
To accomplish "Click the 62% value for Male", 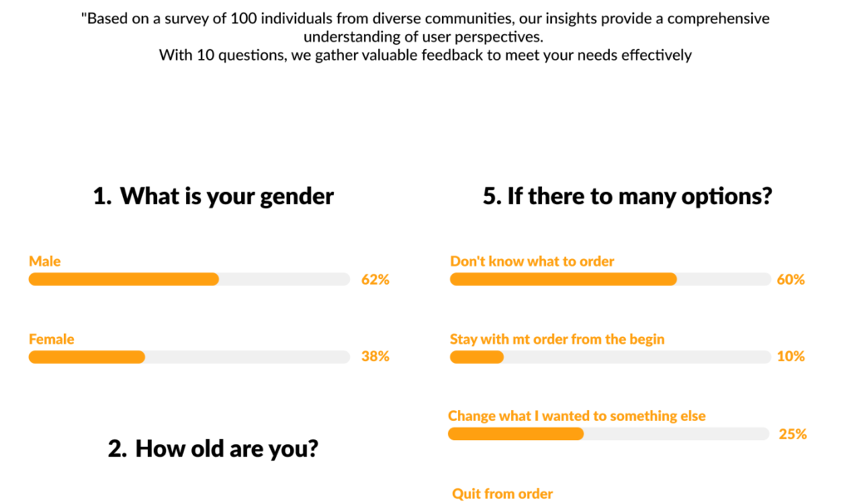I will (x=375, y=280).
